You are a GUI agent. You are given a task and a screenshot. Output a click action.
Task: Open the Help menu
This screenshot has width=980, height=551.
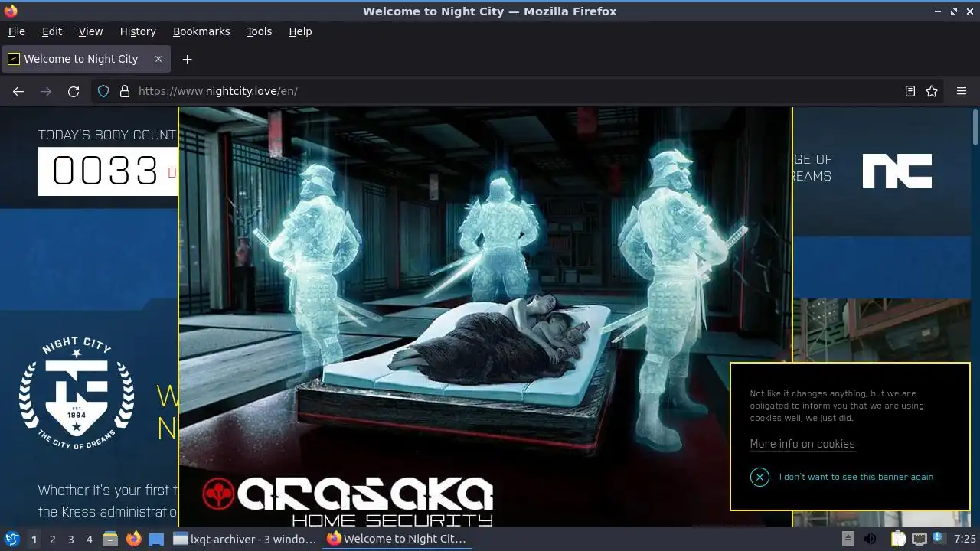click(x=300, y=31)
